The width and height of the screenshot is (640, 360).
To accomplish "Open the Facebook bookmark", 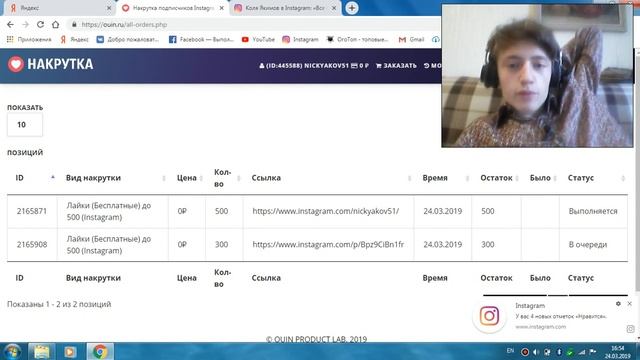I will [x=201, y=40].
